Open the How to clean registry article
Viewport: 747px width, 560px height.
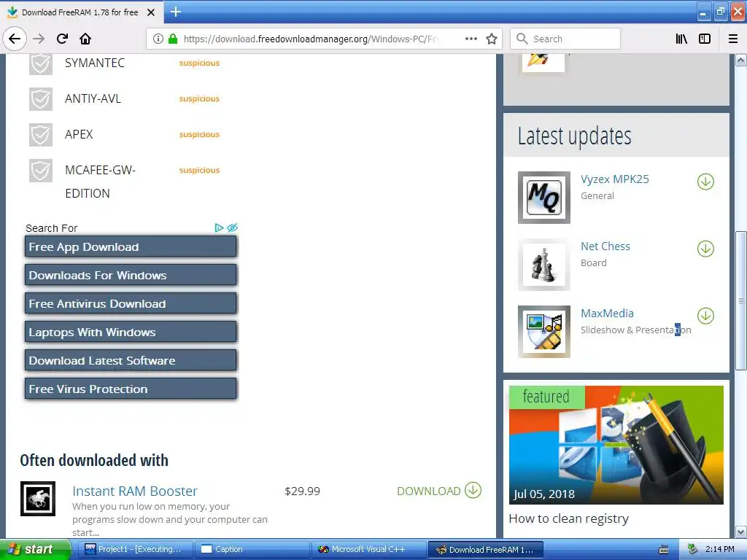click(x=568, y=518)
